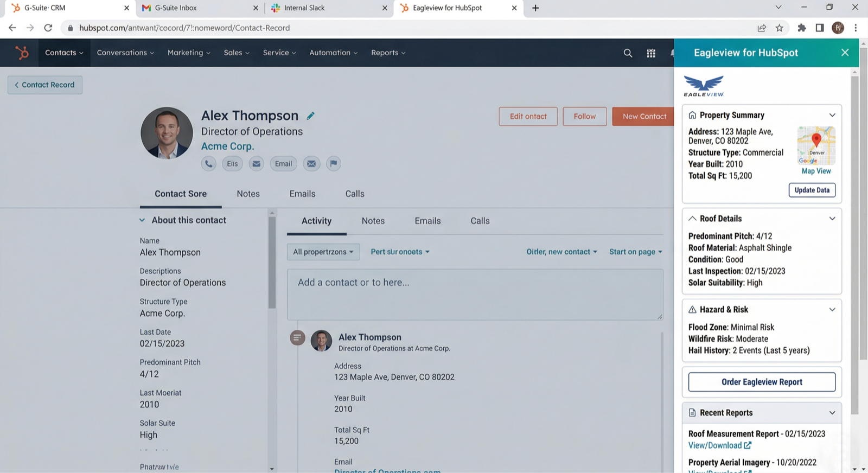
Task: Close the Eagleview for HubSpot panel
Action: click(845, 53)
